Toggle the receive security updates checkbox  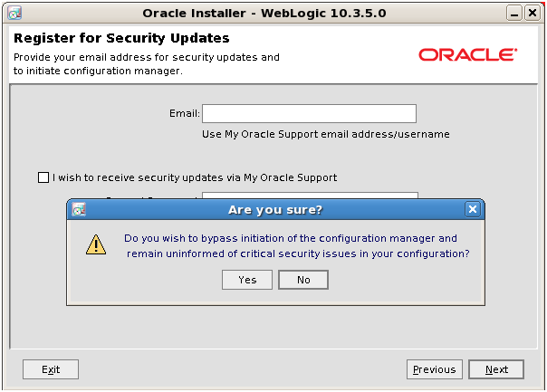43,177
